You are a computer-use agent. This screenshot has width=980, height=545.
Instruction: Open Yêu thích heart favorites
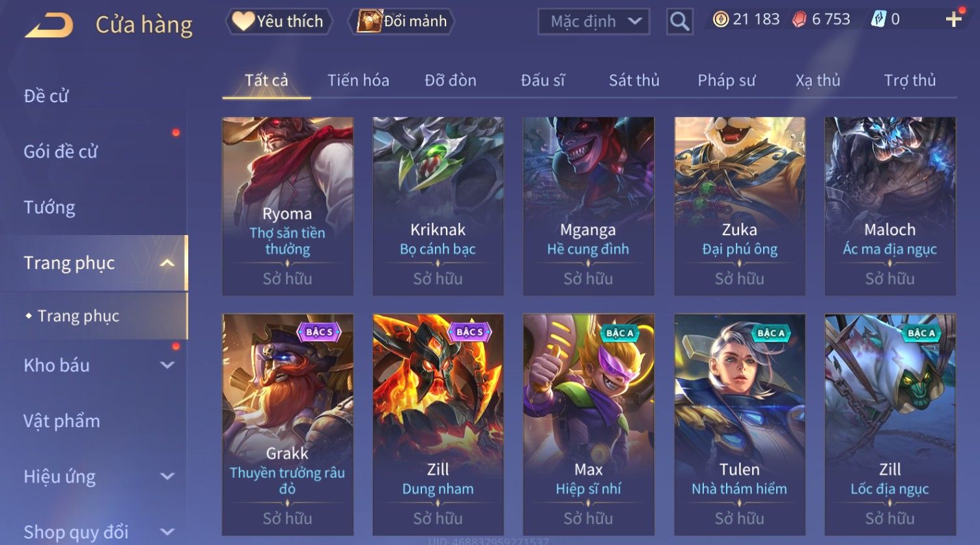[279, 21]
